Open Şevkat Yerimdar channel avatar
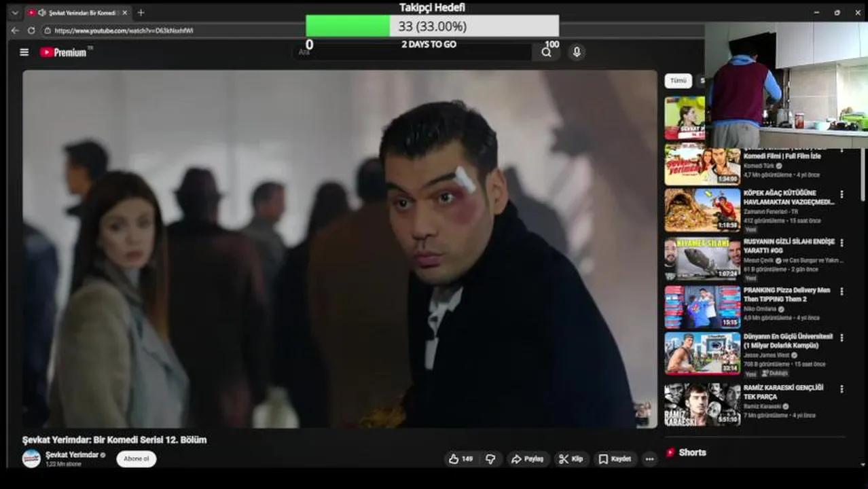 click(31, 458)
